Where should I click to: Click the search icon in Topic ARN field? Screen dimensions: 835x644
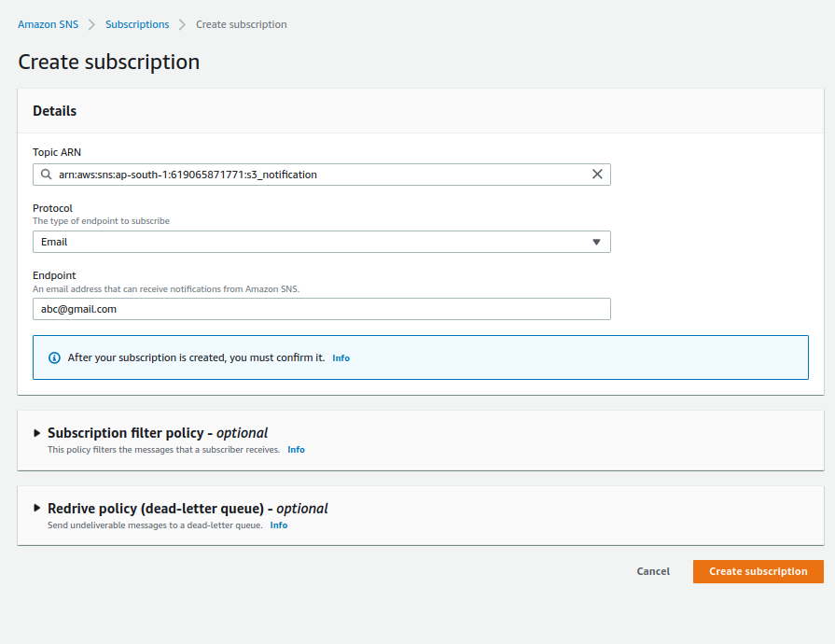click(x=47, y=175)
